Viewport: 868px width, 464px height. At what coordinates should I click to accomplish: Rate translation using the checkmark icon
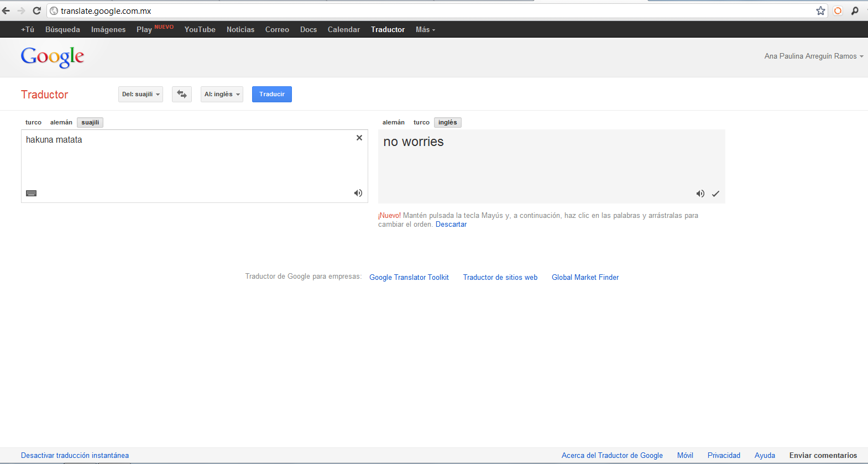click(715, 194)
